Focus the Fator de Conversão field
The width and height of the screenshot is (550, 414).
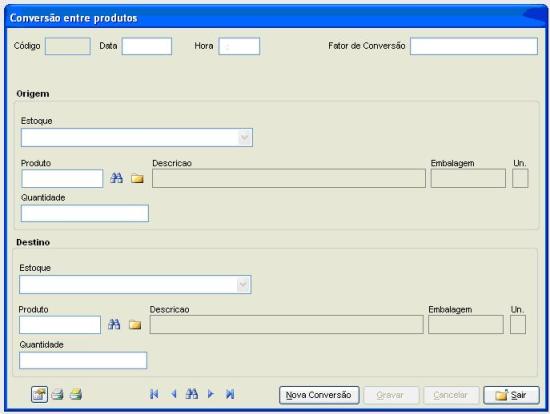474,46
